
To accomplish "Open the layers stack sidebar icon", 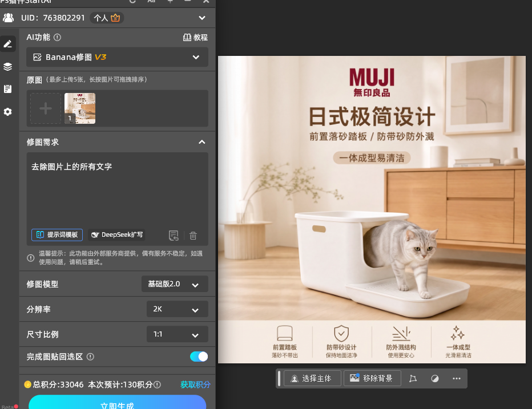I will pos(8,67).
